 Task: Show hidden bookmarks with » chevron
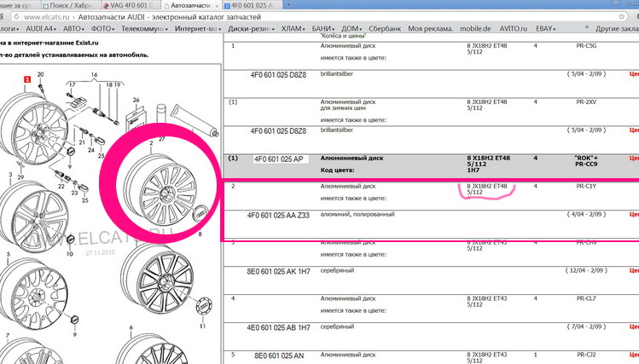point(586,27)
